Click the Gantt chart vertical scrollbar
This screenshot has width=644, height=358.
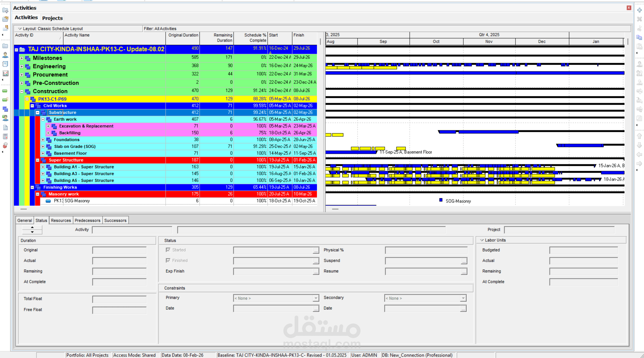point(628,41)
